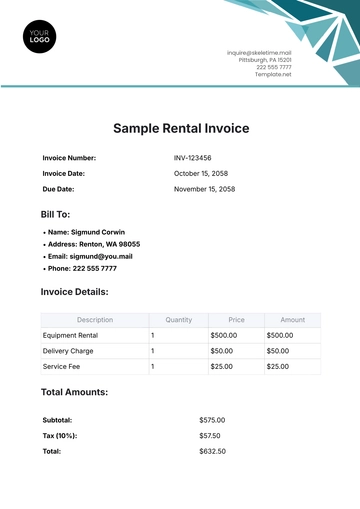Viewport: 360px width, 509px height.
Task: Select the total value $632.50
Action: click(212, 451)
